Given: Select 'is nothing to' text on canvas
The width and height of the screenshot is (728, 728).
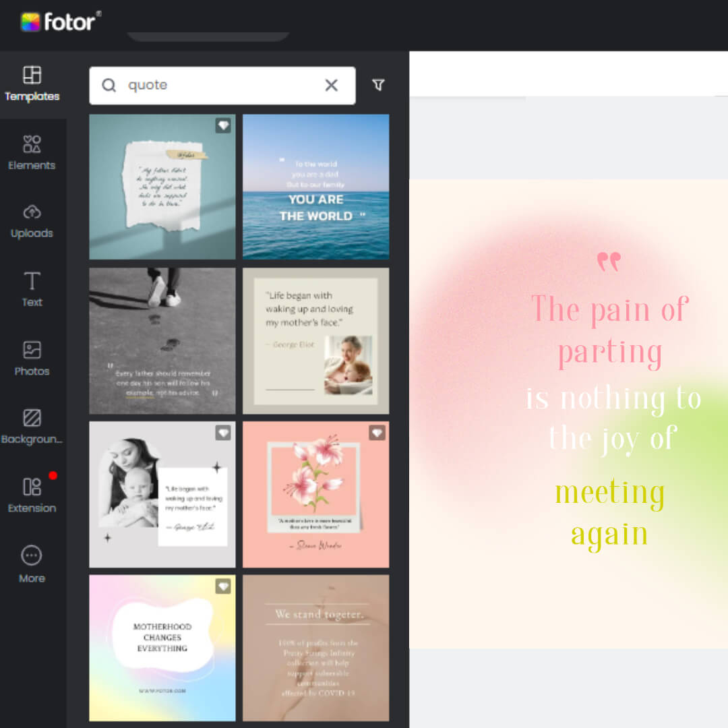Looking at the screenshot, I should (613, 398).
